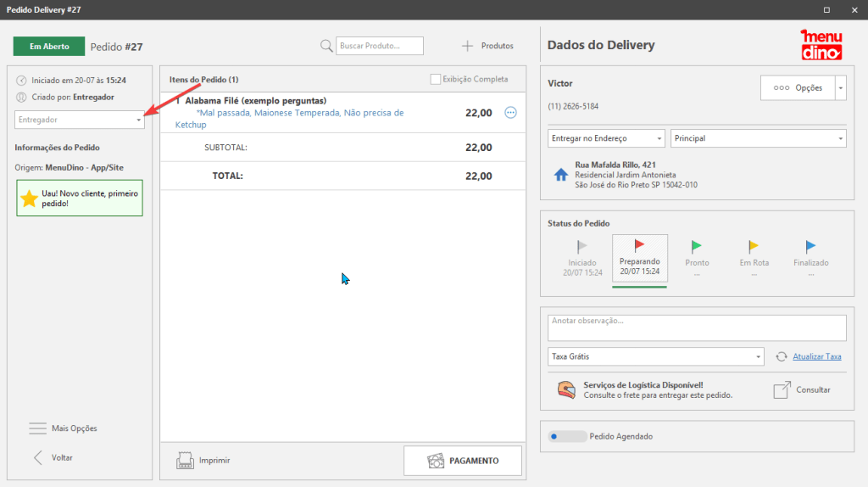Click Imprimir to print the order
Viewport: 868px width, 487px height.
(203, 461)
